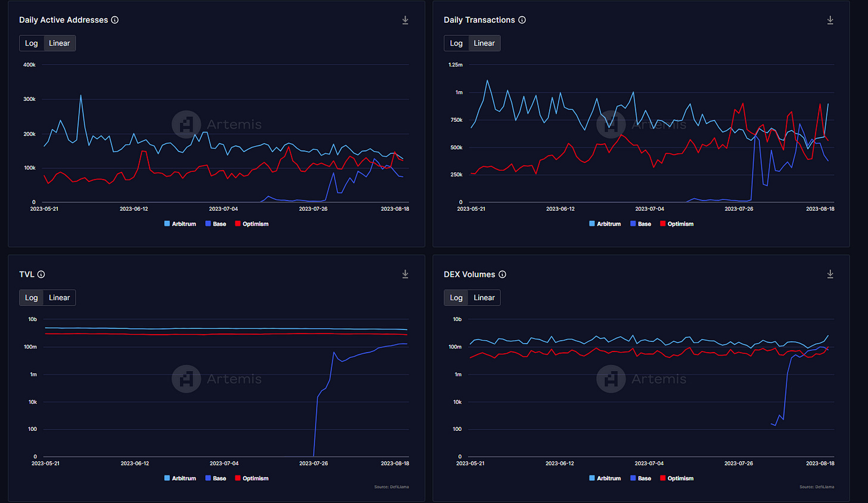Switch Daily Active Addresses chart to Log
The image size is (868, 503).
coord(32,43)
